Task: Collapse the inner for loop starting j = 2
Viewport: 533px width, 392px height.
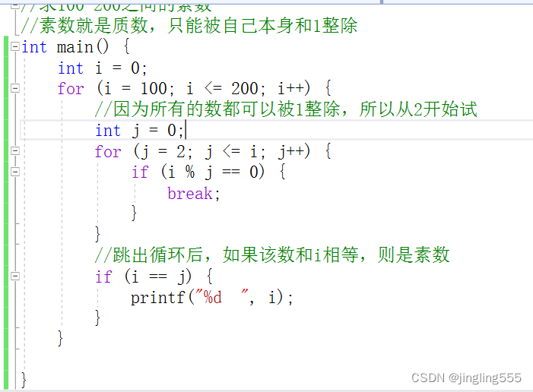Action: [x=14, y=151]
